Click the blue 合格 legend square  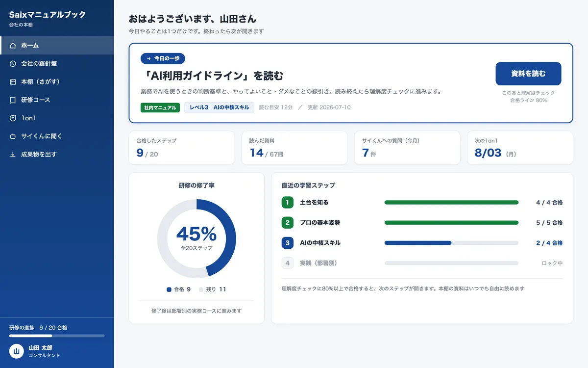coord(169,289)
